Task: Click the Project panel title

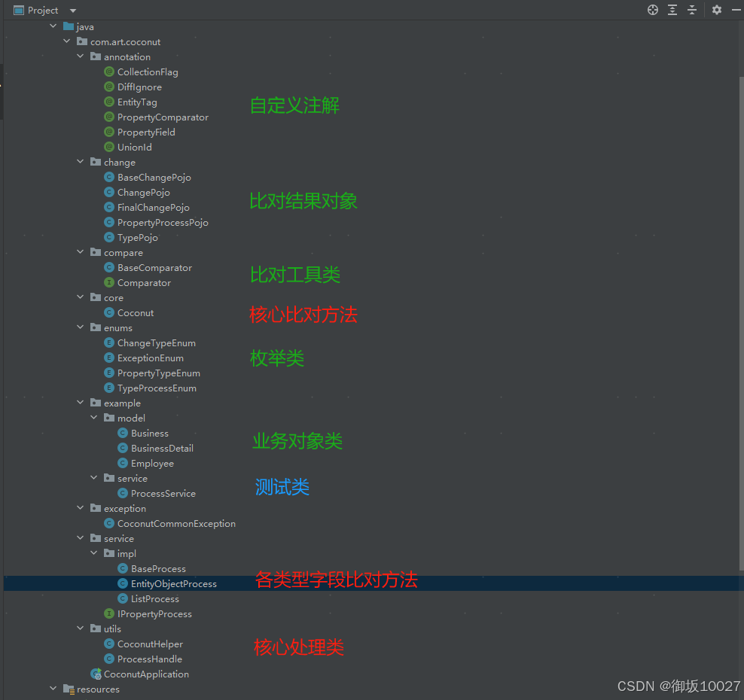Action: [x=43, y=11]
